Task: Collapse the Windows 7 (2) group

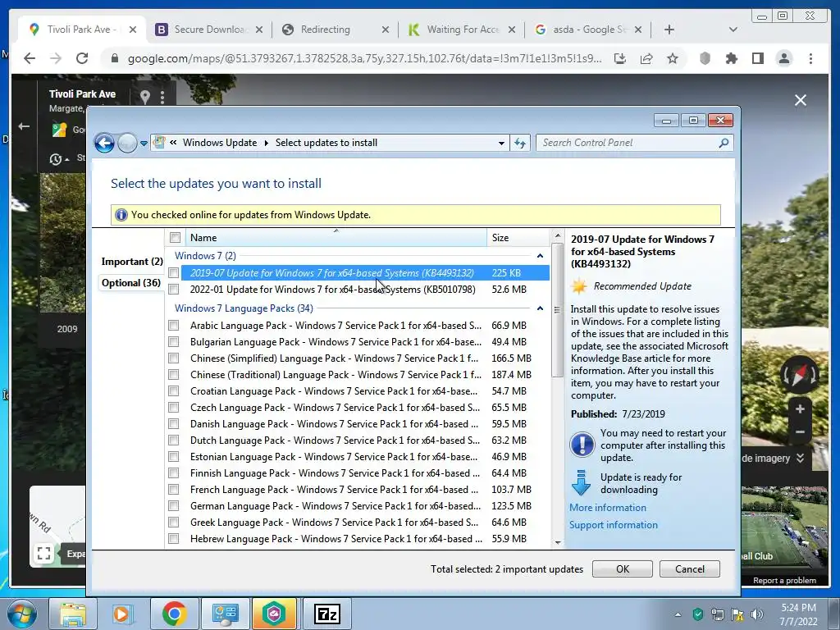Action: (540, 256)
